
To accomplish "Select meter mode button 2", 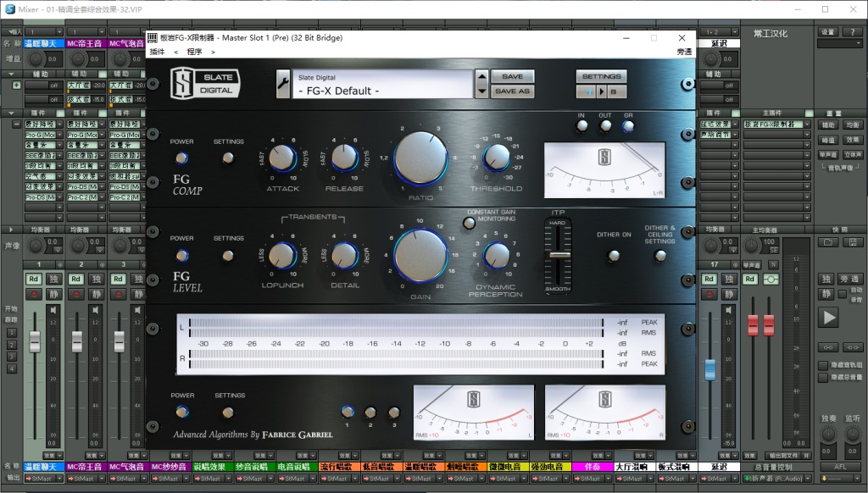I will point(370,413).
